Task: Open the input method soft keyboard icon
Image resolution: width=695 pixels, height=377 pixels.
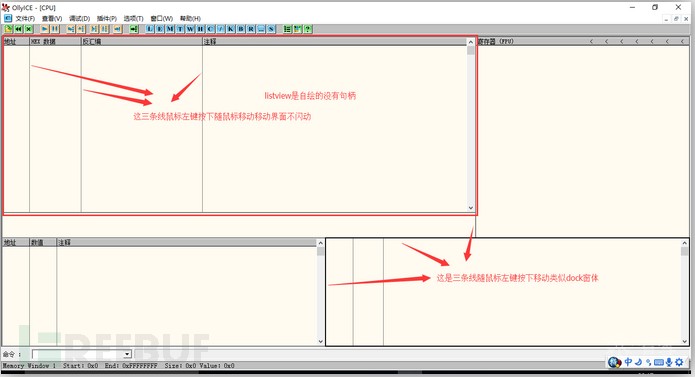Action: click(659, 362)
